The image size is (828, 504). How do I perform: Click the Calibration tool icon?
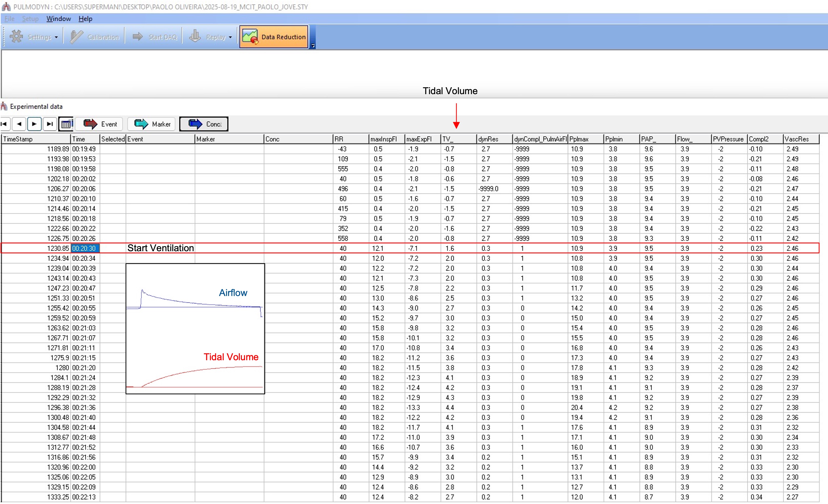point(77,37)
